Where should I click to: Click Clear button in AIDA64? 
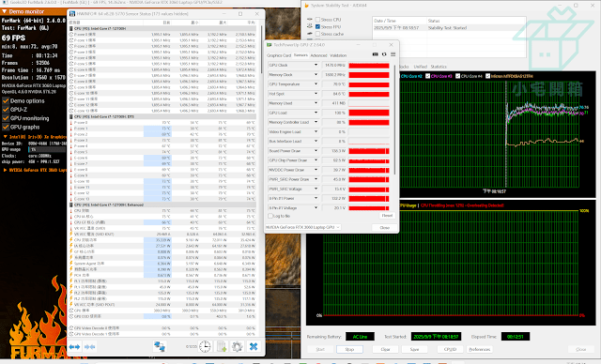385,349
